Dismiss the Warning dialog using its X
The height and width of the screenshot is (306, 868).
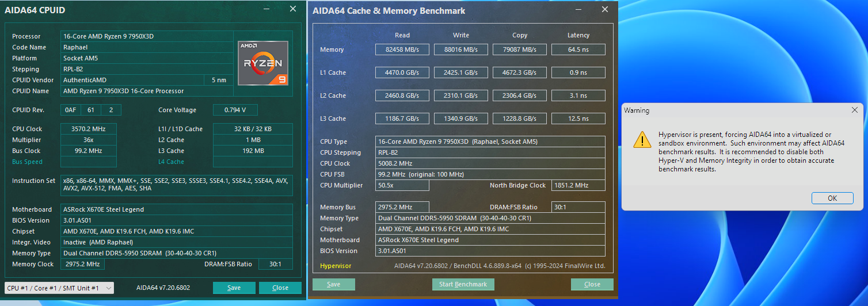coord(854,110)
